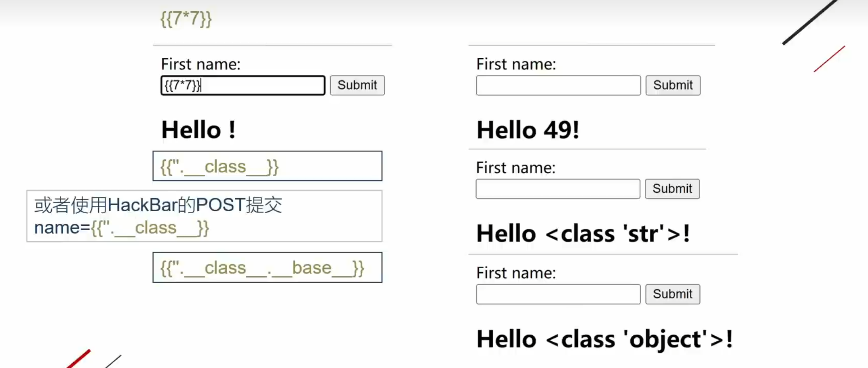Click the input field containing {{7*7}}
This screenshot has width=868, height=368.
click(x=243, y=85)
